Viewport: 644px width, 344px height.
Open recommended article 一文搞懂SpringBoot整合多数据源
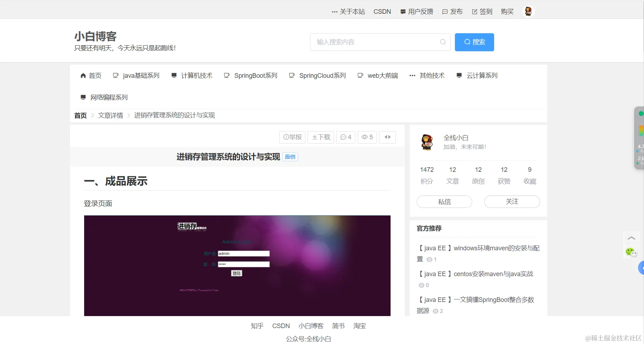(x=475, y=305)
